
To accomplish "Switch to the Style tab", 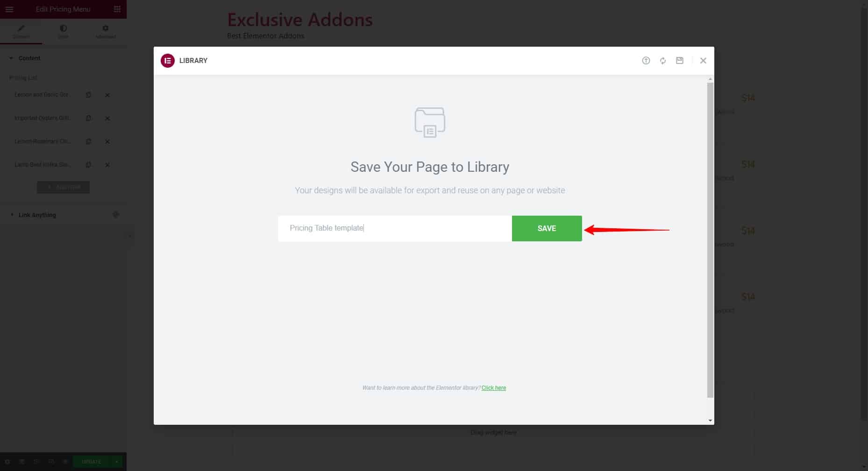I will pyautogui.click(x=63, y=32).
